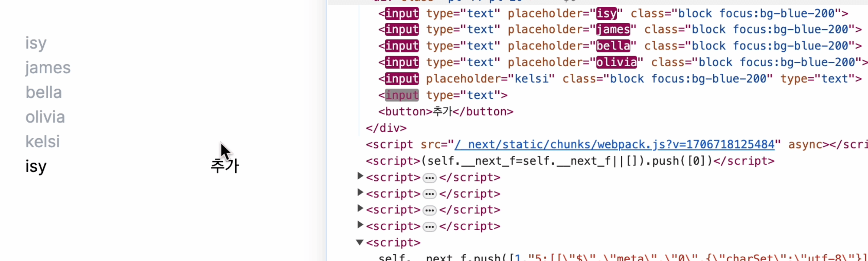Expand the second collapsed script node arrow
Image resolution: width=868 pixels, height=261 pixels.
pos(360,193)
